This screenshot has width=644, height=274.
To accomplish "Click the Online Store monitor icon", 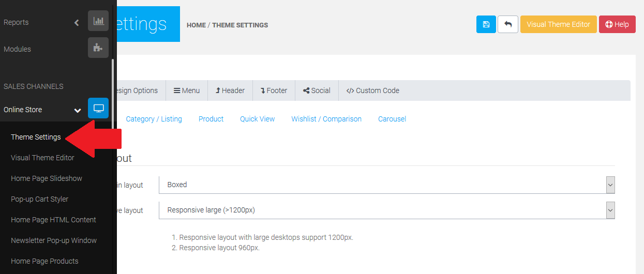I will (98, 108).
